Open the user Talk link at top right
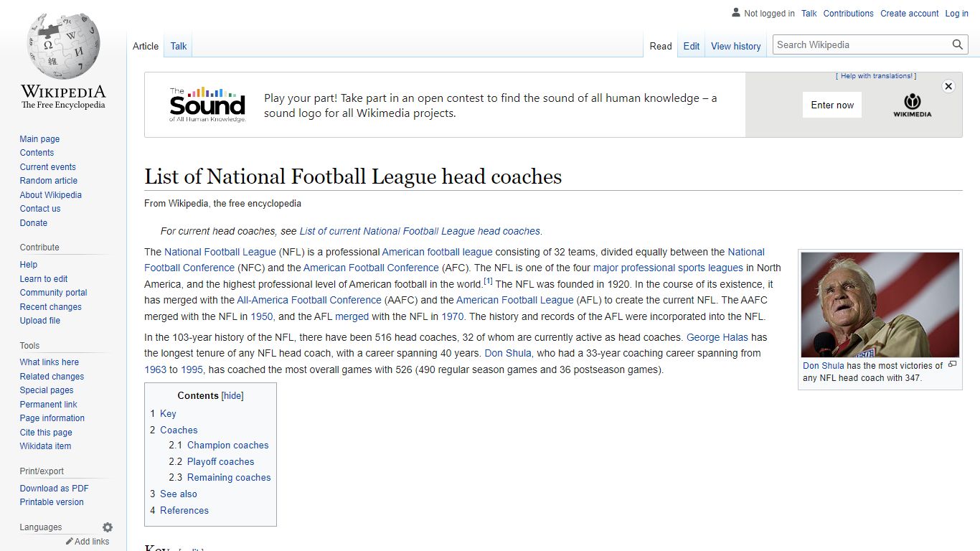The height and width of the screenshot is (551, 980). (x=809, y=14)
